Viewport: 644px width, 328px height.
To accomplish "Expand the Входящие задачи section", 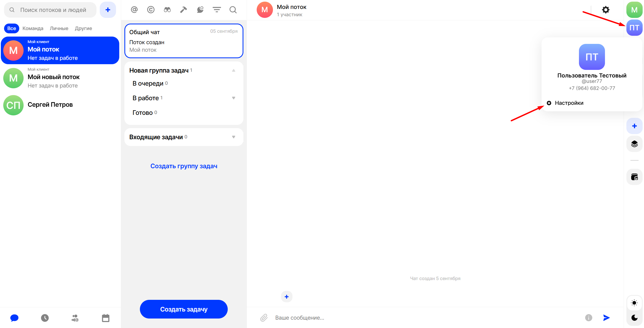I will click(x=233, y=137).
